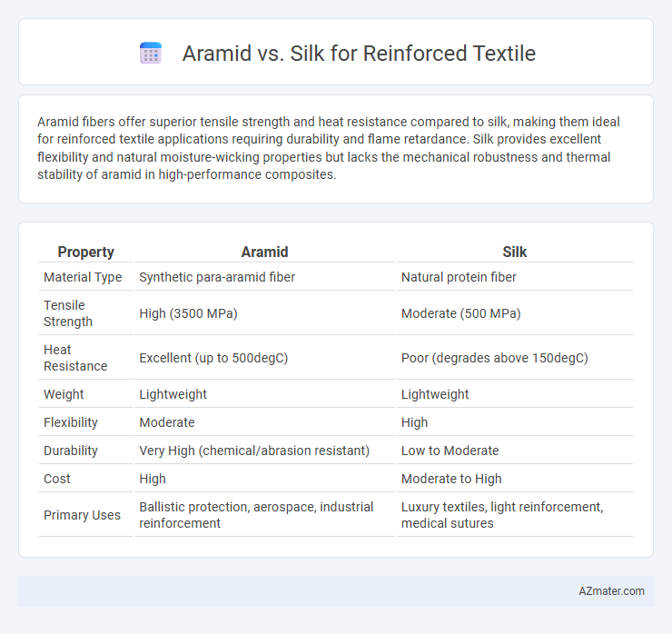Viewport: 672px width, 634px height.
Task: Select the 'Heat Resistance' row label
Action: pyautogui.click(x=75, y=358)
